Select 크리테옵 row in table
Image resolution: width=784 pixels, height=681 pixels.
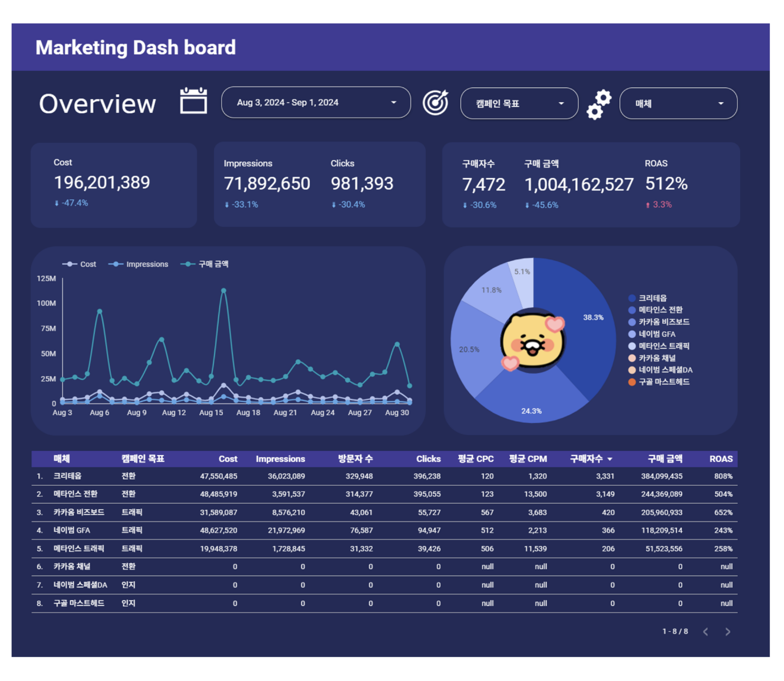coord(384,476)
